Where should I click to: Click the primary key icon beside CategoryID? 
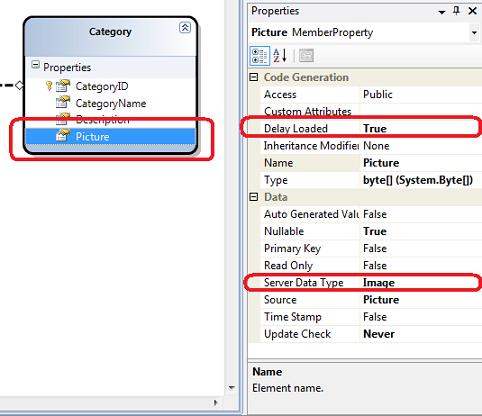pos(49,86)
